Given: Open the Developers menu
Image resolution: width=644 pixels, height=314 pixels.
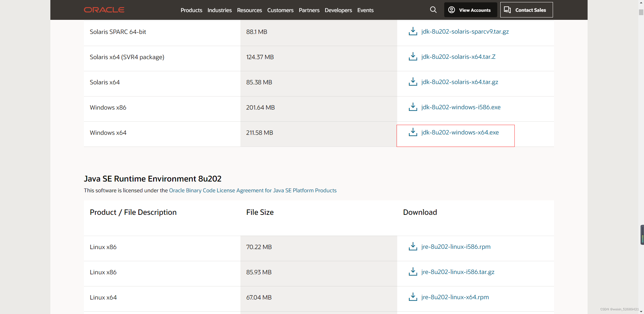Looking at the screenshot, I should 338,10.
